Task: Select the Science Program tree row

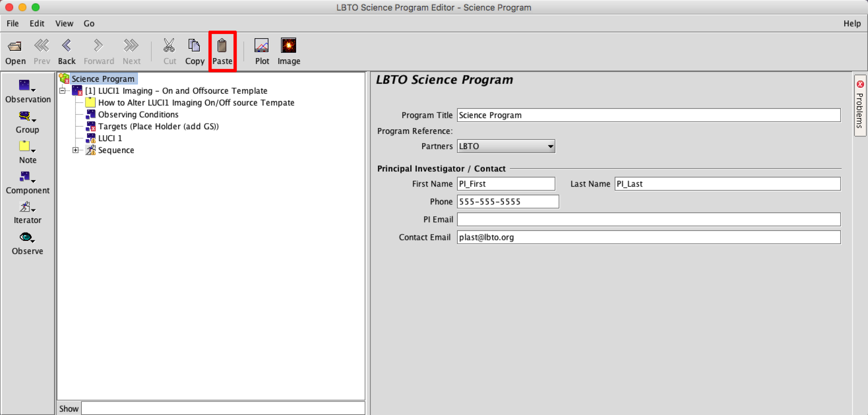Action: [103, 78]
